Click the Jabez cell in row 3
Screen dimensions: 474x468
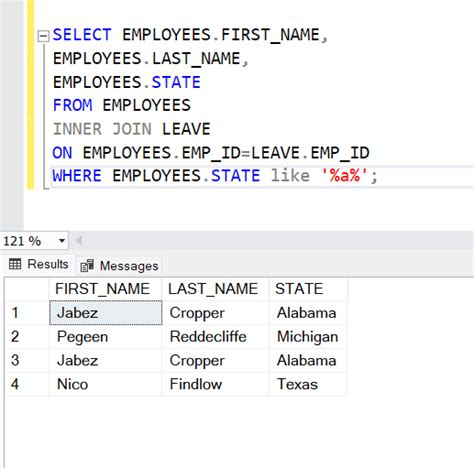point(105,361)
